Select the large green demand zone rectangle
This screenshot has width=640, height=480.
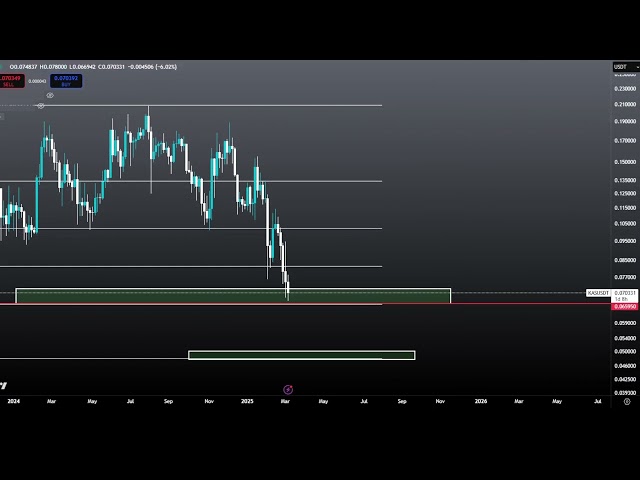coord(232,296)
